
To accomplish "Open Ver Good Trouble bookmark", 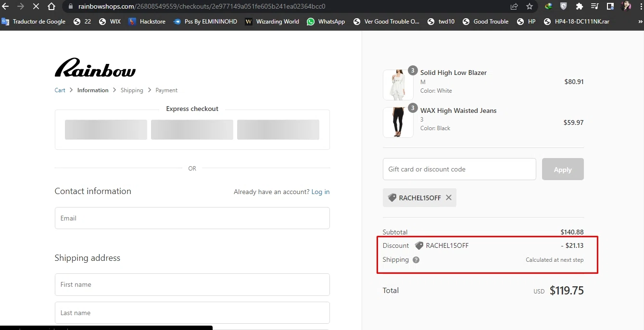I will pyautogui.click(x=386, y=22).
